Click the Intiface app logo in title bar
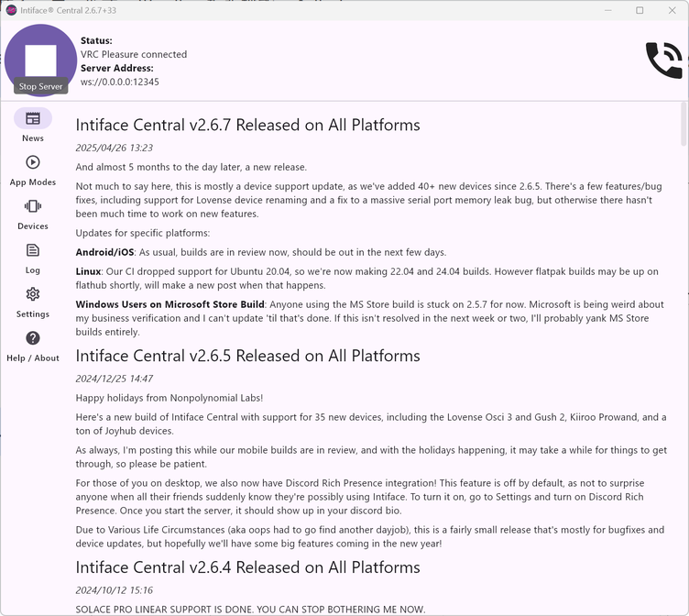Image resolution: width=689 pixels, height=616 pixels. [x=11, y=10]
